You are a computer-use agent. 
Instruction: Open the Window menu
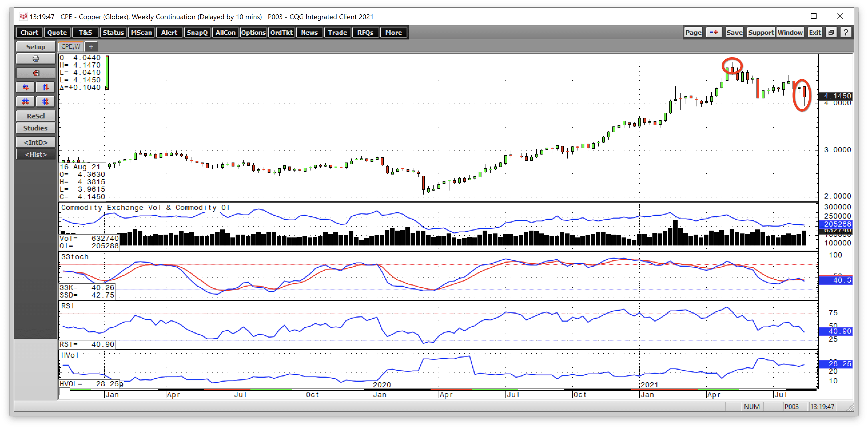791,32
